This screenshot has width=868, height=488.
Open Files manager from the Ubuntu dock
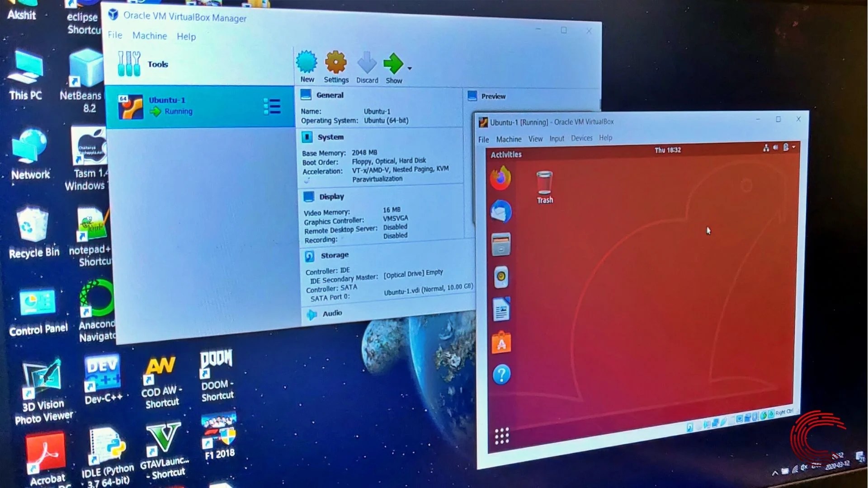coord(501,244)
